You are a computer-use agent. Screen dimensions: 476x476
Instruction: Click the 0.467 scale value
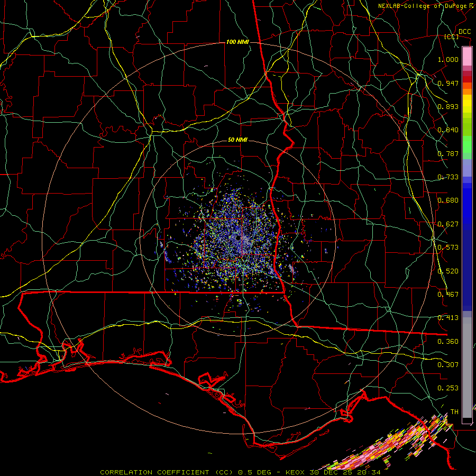tap(448, 294)
